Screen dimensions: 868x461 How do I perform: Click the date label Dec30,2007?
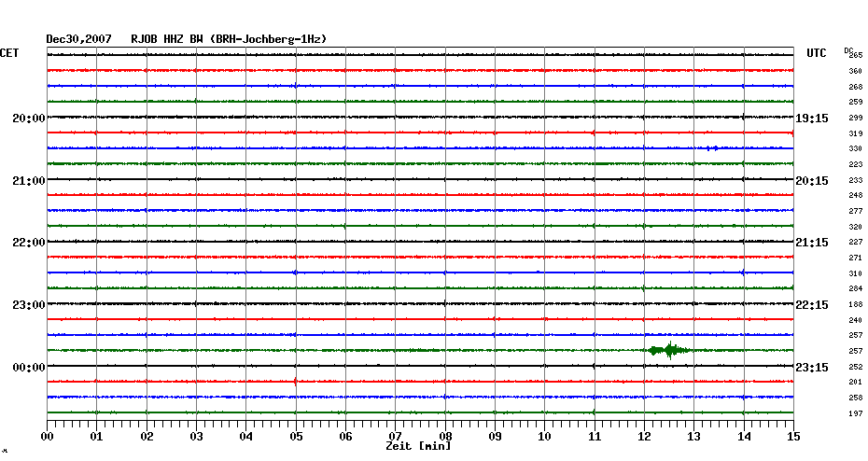(78, 39)
